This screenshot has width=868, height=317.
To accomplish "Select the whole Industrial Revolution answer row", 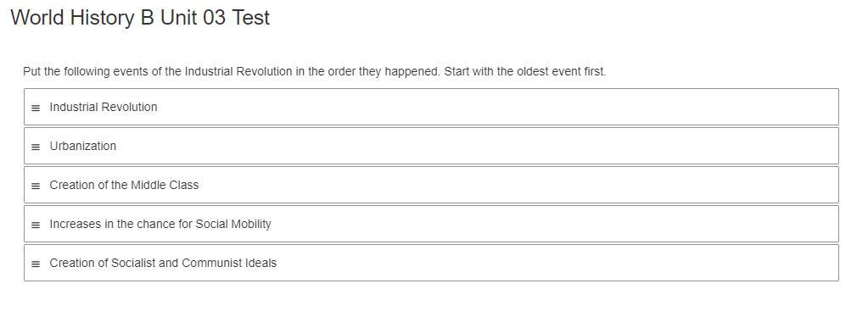I will 431,107.
